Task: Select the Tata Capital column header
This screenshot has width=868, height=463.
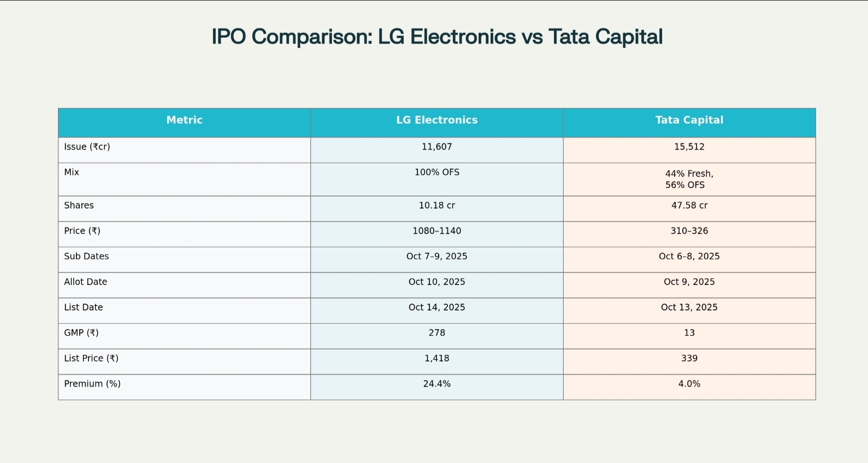Action: pyautogui.click(x=689, y=120)
